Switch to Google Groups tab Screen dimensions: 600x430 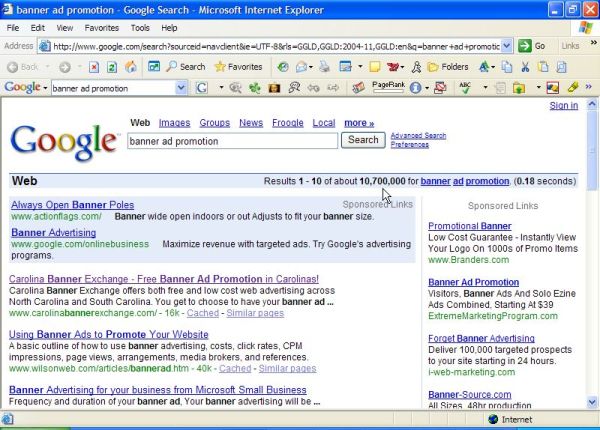215,123
